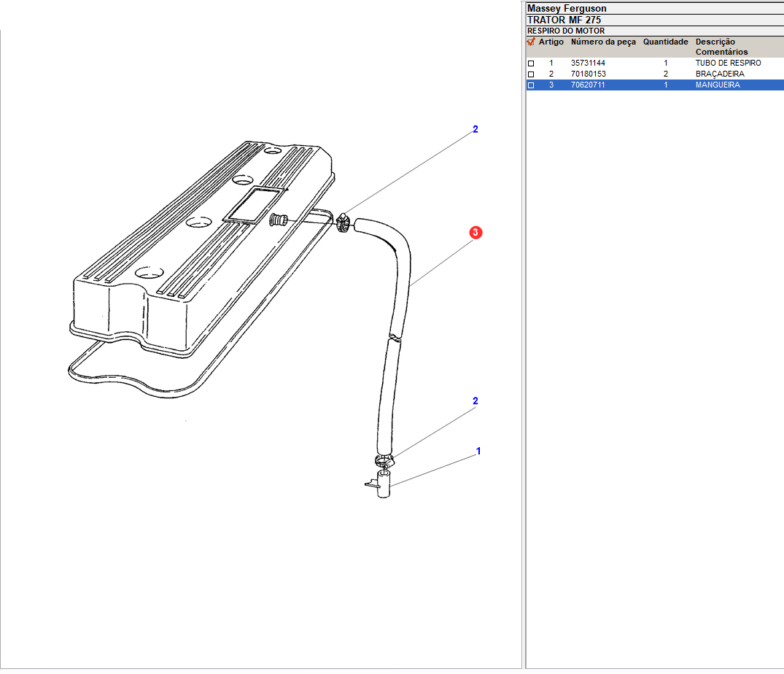The width and height of the screenshot is (784, 674).
Task: Select callout number 1 in the diagram
Action: 478,452
